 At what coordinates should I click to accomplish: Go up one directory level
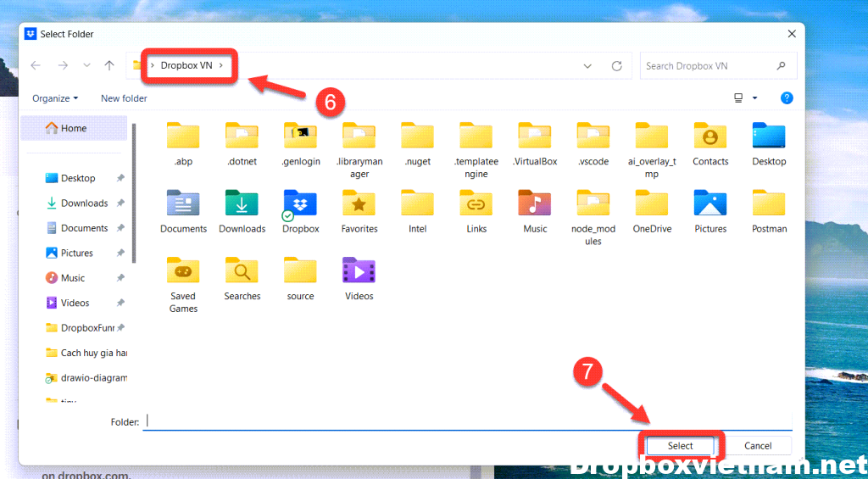click(x=109, y=66)
